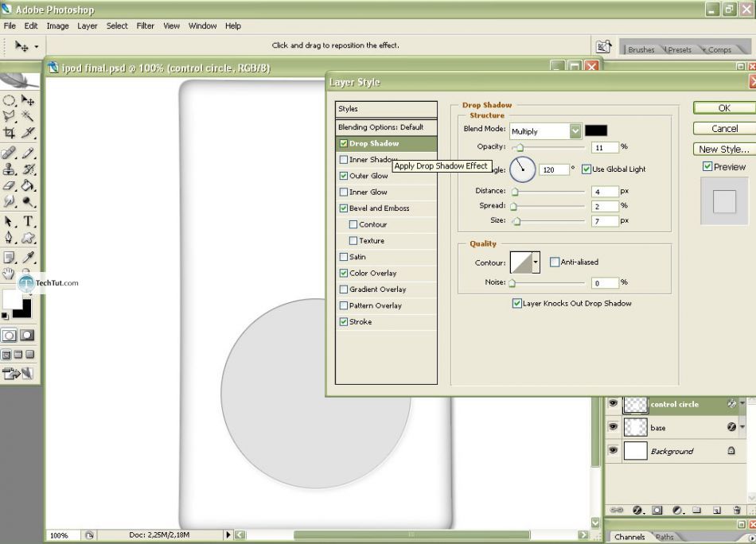The image size is (756, 544).
Task: Select the Healing Brush tool
Action: (9, 153)
